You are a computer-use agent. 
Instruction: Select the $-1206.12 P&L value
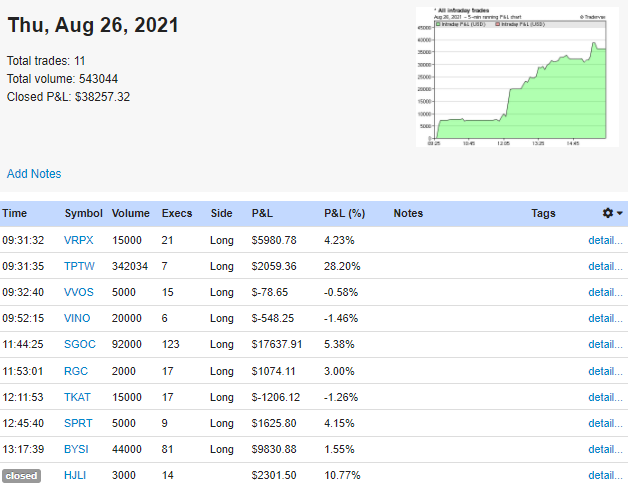[276, 398]
